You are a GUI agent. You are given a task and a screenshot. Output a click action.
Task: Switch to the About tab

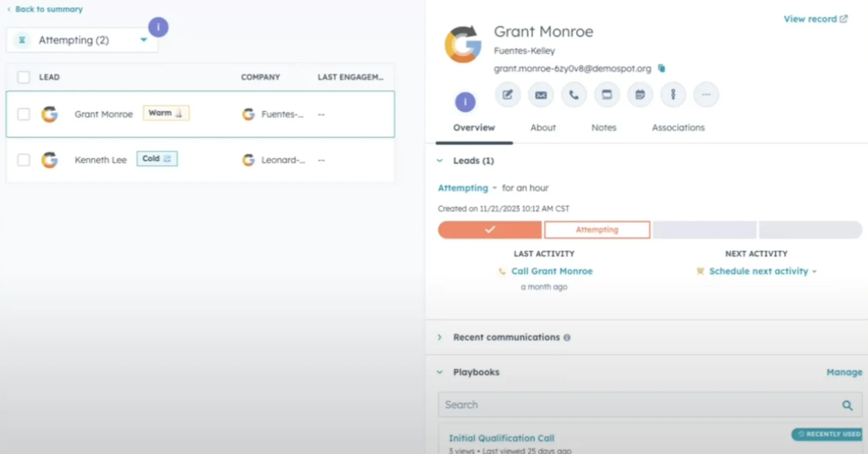click(543, 128)
